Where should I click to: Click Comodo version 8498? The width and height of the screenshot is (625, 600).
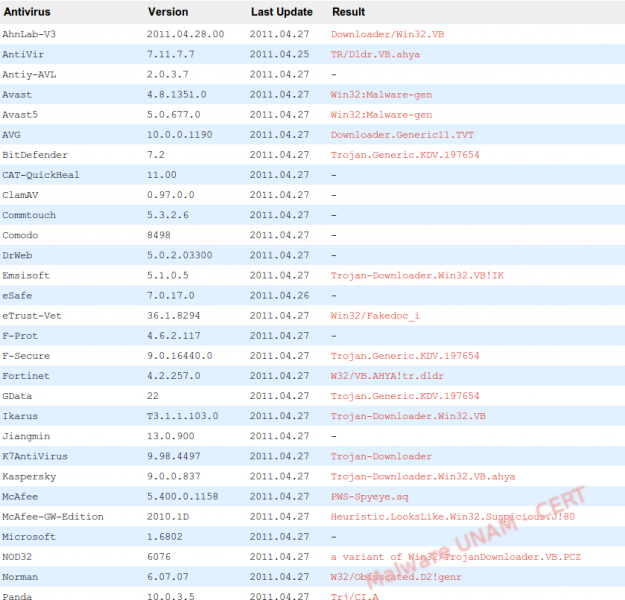(159, 235)
